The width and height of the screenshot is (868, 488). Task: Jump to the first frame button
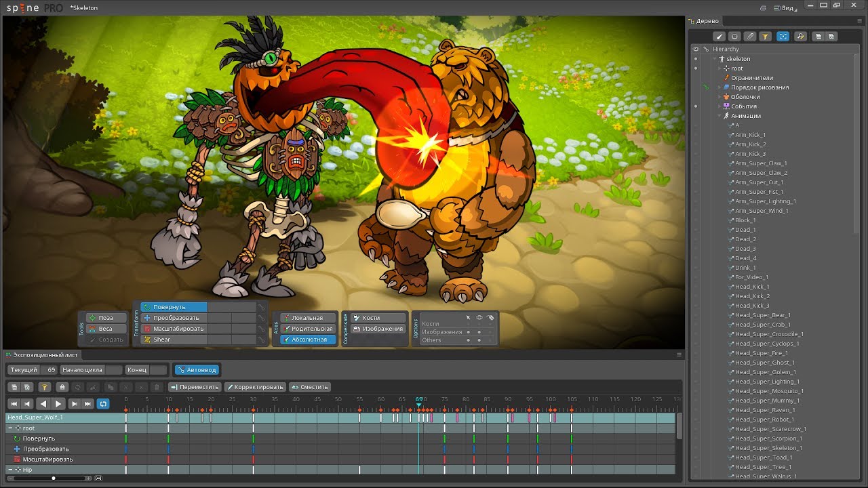[13, 404]
